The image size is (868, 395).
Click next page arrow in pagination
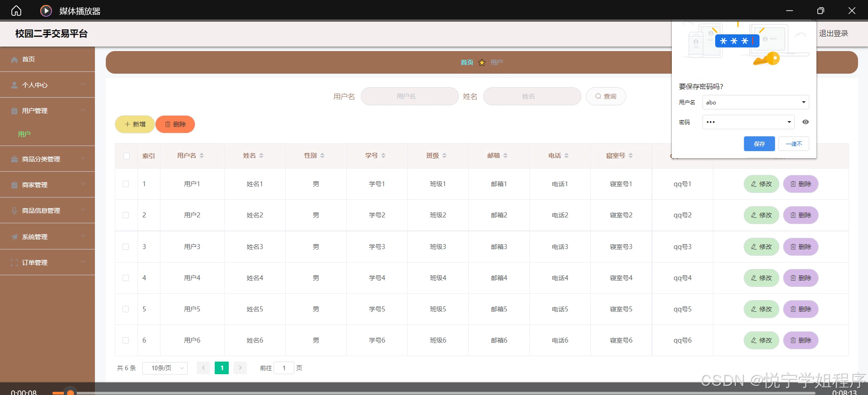click(240, 368)
